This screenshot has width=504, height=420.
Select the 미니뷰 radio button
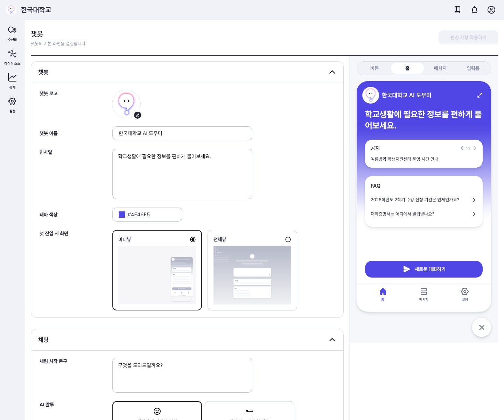[x=193, y=239]
